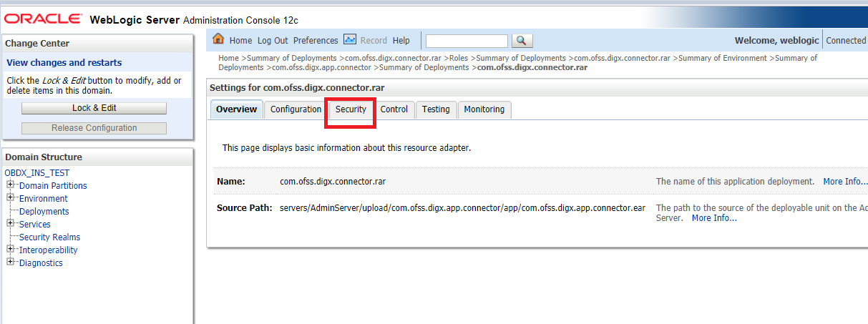Image resolution: width=868 pixels, height=324 pixels.
Task: Click the search magnifier button
Action: point(522,41)
